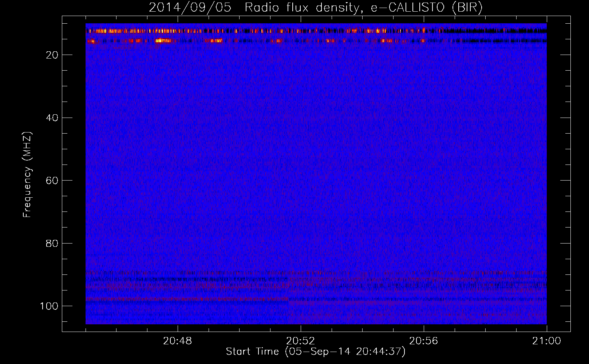The width and height of the screenshot is (589, 364).
Task: Click the 'Start Time (05-Sep-14 20:44:37)' label
Action: pyautogui.click(x=316, y=352)
